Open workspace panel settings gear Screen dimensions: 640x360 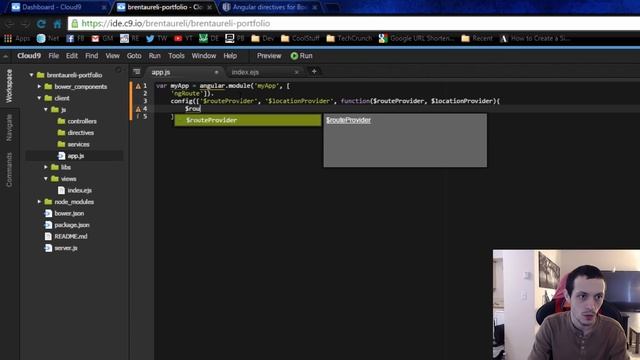[x=118, y=70]
